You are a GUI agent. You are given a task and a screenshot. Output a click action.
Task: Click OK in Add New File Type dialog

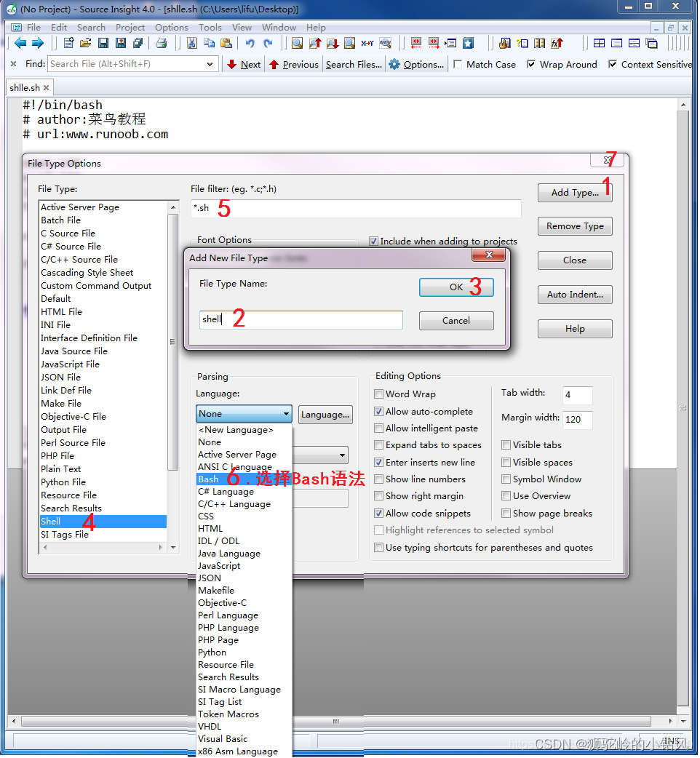[456, 287]
